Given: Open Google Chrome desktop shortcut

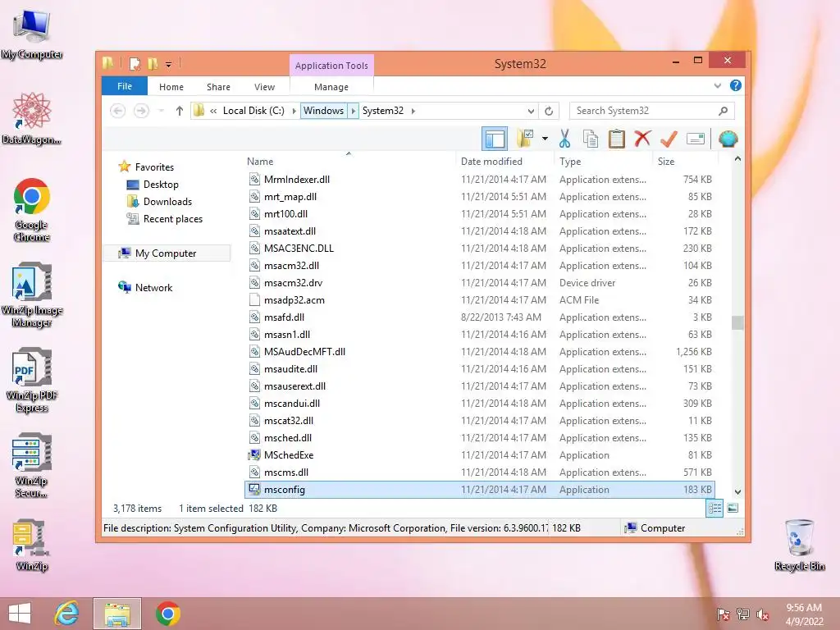Looking at the screenshot, I should click(x=32, y=210).
